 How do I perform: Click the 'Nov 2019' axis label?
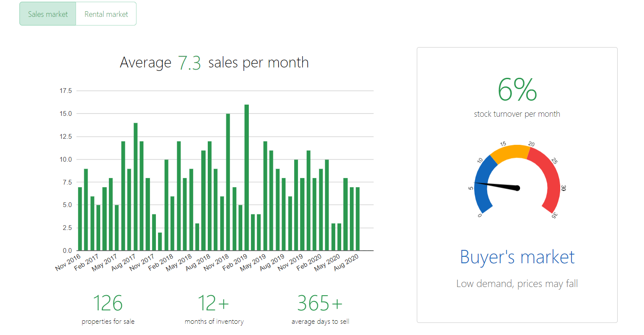(x=291, y=262)
